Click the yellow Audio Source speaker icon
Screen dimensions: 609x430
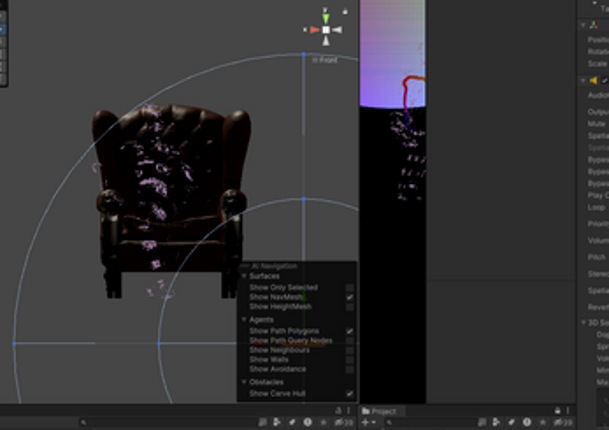(x=593, y=80)
